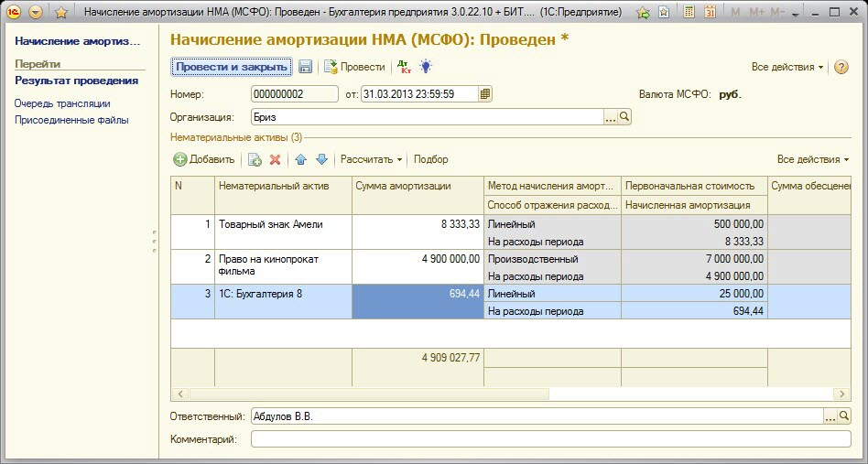
Task: Move the row up with the blue arrow
Action: [x=300, y=159]
